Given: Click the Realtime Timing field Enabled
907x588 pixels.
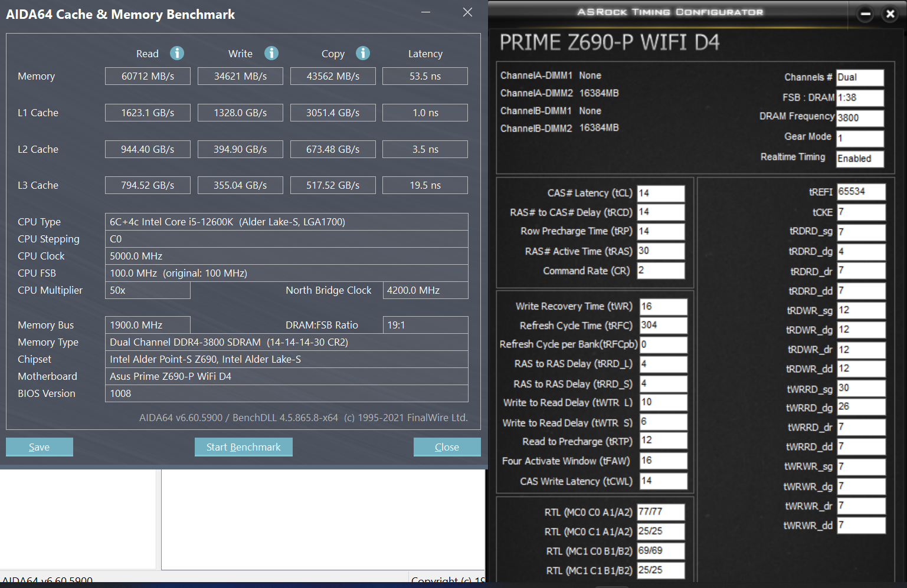Looking at the screenshot, I should 860,159.
